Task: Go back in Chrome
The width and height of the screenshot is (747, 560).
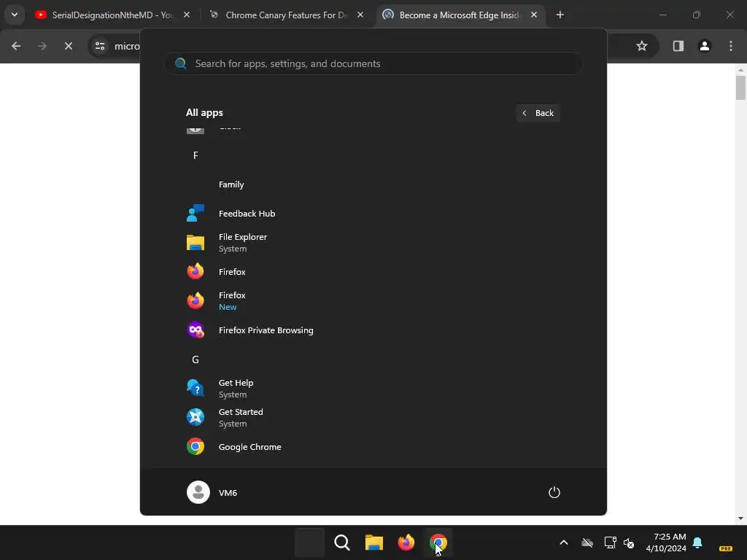Action: (16, 46)
